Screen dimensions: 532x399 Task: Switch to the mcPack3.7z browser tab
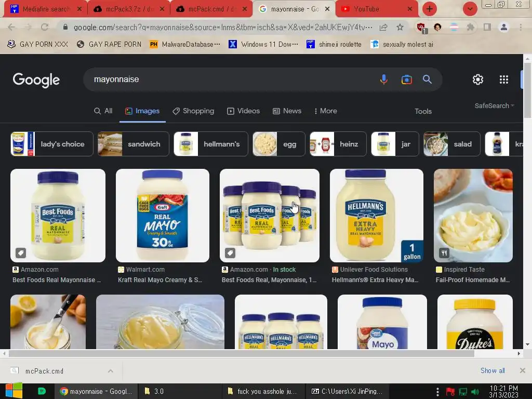(128, 9)
